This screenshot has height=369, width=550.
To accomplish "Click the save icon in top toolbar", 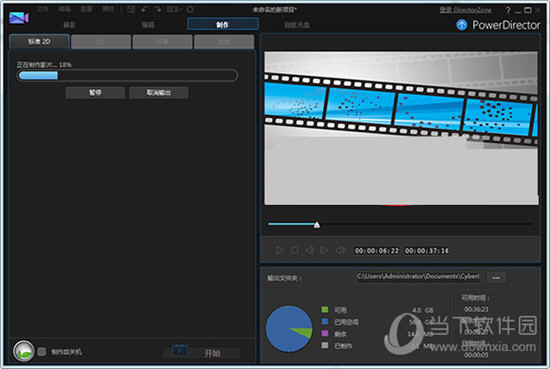I will point(131,9).
